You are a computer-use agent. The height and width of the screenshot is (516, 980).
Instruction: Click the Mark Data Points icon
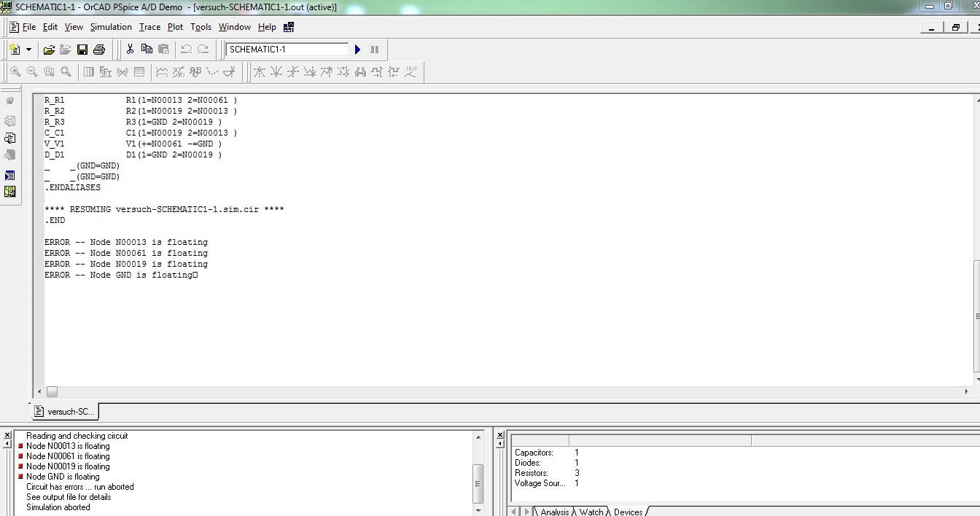point(212,72)
